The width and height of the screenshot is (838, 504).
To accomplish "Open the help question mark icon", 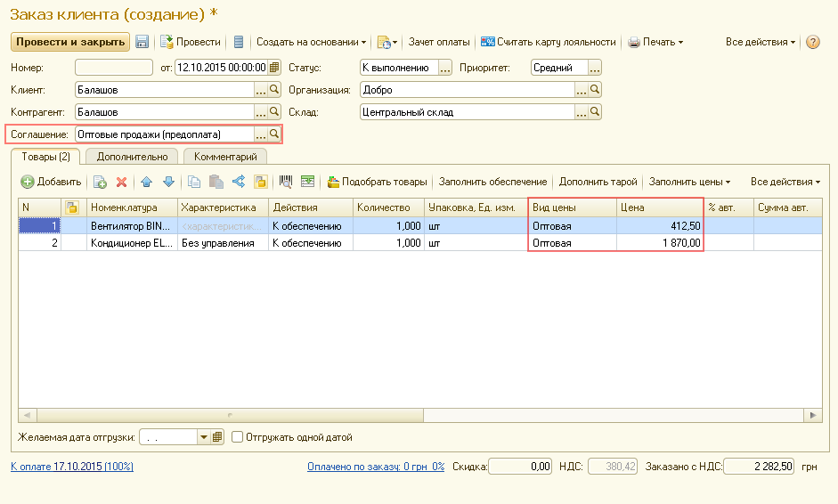I will pos(812,42).
